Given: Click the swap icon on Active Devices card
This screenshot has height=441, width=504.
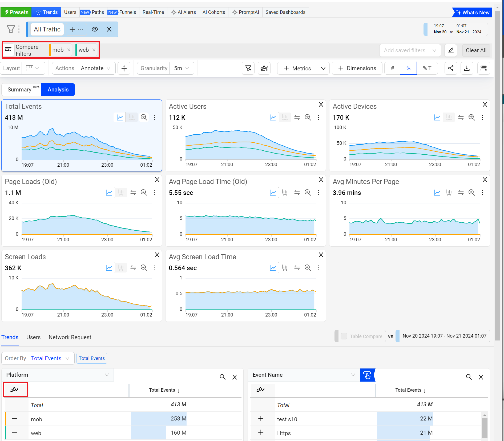Looking at the screenshot, I should tap(461, 117).
